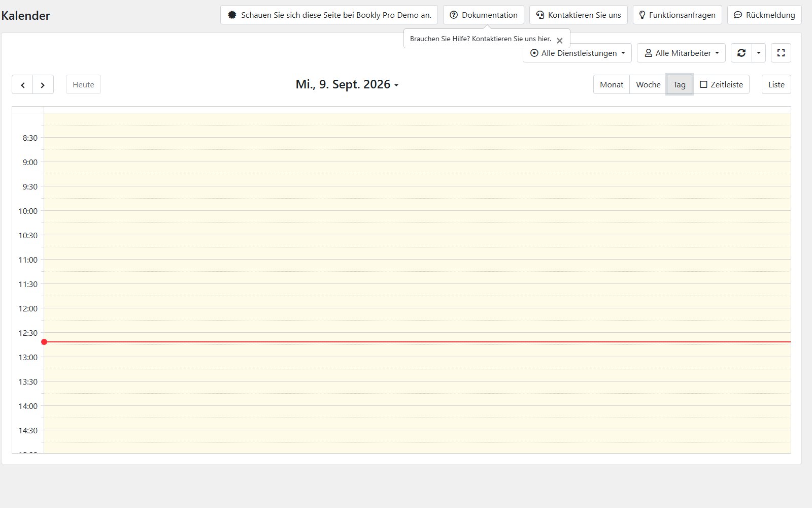Switch to Monat view

[612, 85]
